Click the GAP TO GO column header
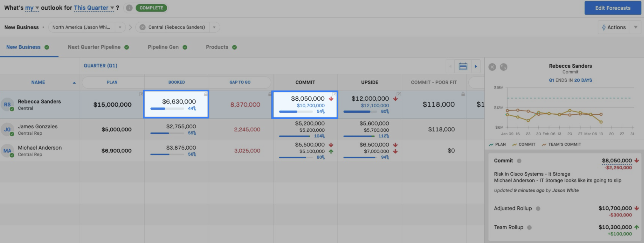Screen dimensions: 644x243 tap(240, 82)
